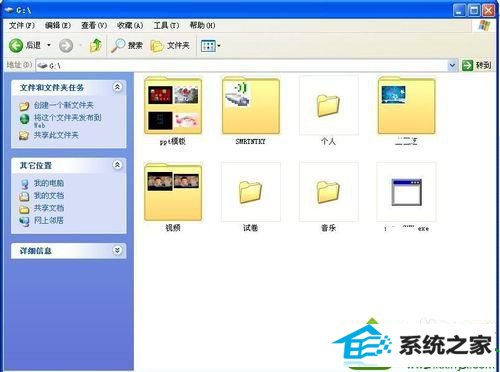Go back with the green Back arrow
Viewport: 500px width, 372px height.
(x=16, y=45)
